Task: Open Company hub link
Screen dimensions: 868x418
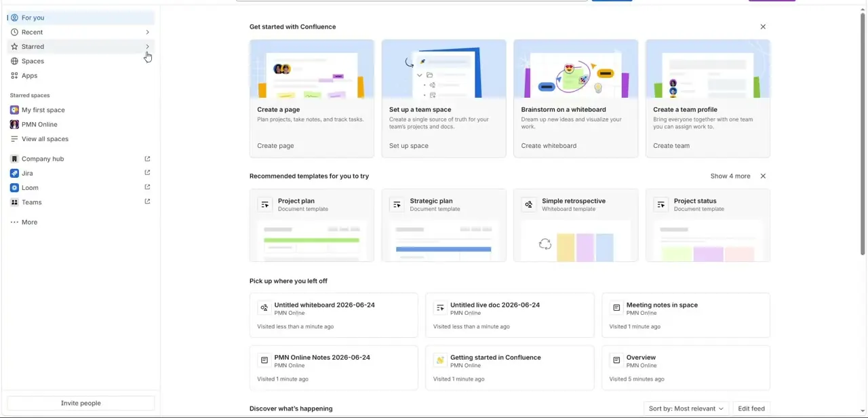Action: [43, 159]
